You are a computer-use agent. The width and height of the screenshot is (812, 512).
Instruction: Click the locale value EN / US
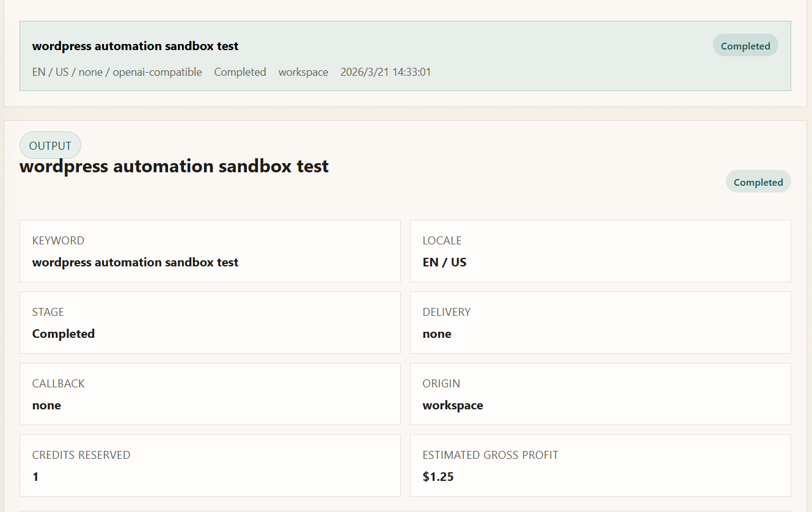tap(444, 262)
